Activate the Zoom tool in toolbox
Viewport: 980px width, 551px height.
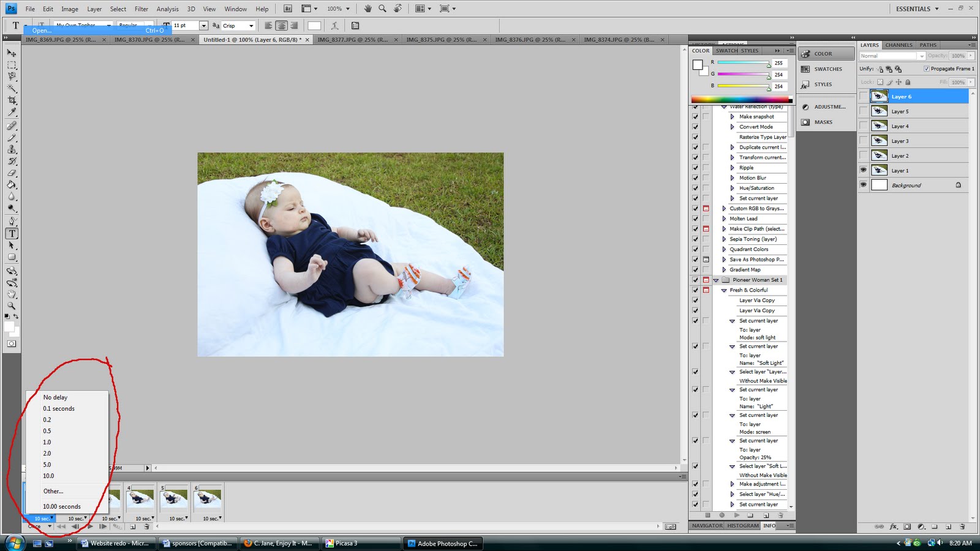point(12,305)
